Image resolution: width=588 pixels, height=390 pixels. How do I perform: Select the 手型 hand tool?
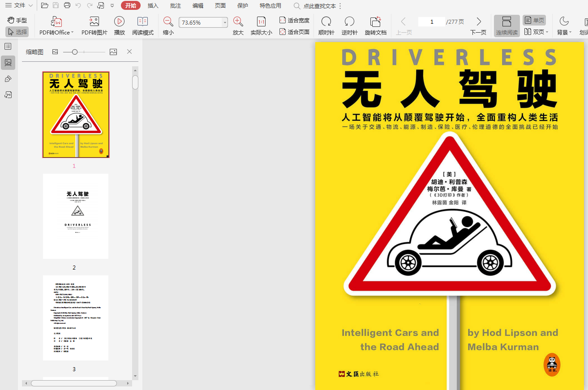click(x=17, y=20)
